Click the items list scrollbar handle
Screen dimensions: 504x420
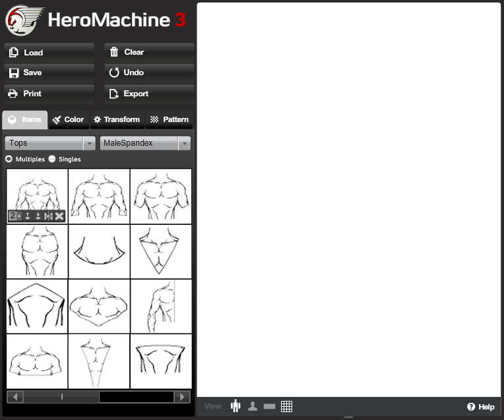click(x=61, y=397)
